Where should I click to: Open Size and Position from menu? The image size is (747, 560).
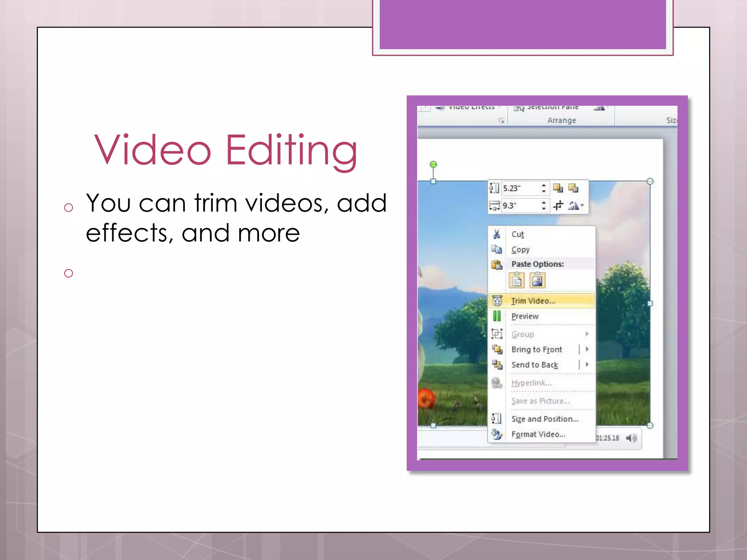coord(545,419)
